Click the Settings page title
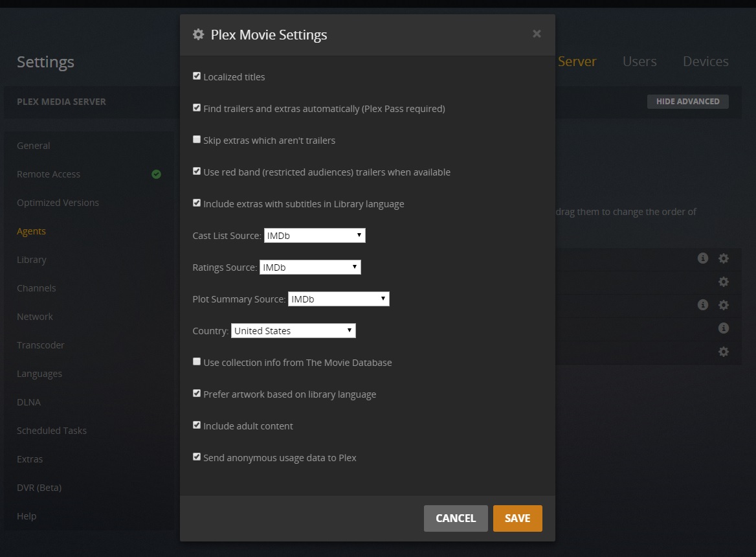The width and height of the screenshot is (756, 557). point(45,62)
